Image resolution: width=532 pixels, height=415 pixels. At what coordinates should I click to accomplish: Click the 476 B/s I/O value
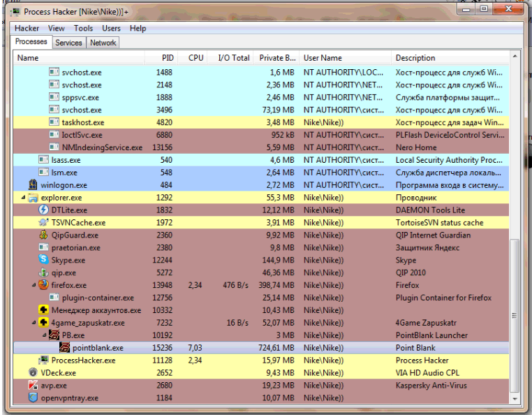235,285
